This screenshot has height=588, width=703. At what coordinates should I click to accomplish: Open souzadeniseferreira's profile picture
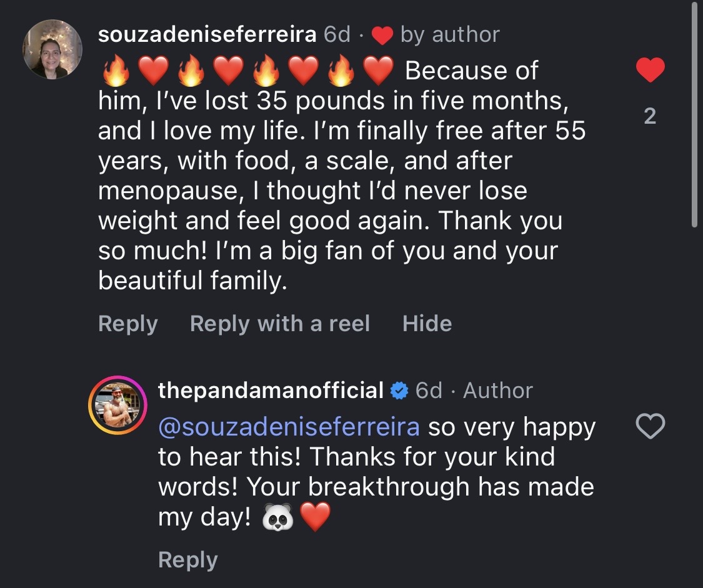(53, 49)
